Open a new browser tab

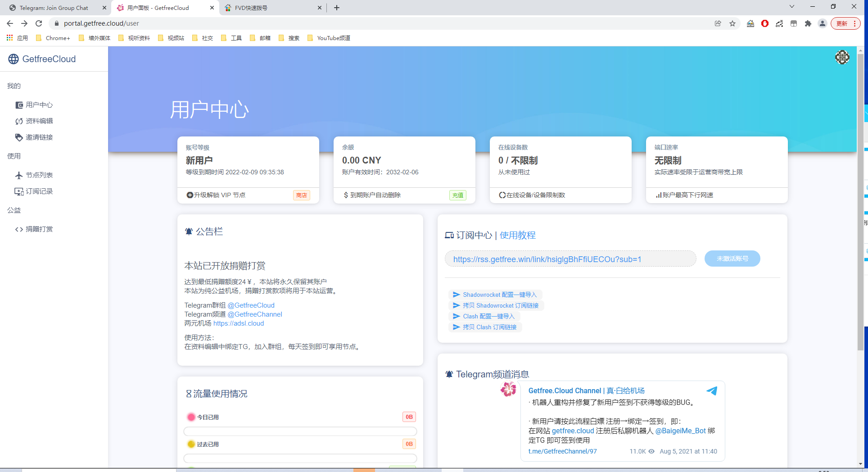point(337,8)
